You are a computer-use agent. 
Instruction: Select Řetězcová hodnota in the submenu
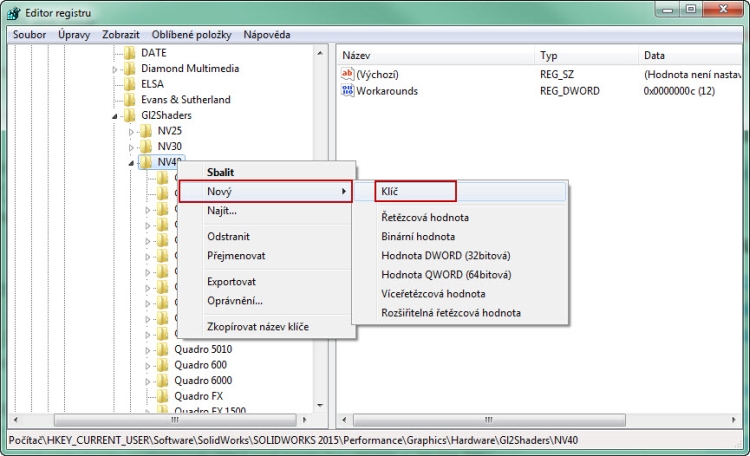(x=460, y=217)
